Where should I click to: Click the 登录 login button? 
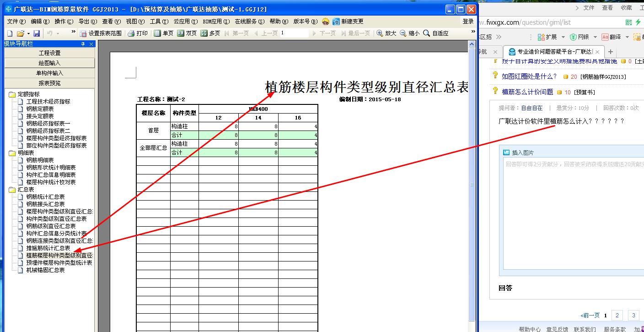pos(468,22)
